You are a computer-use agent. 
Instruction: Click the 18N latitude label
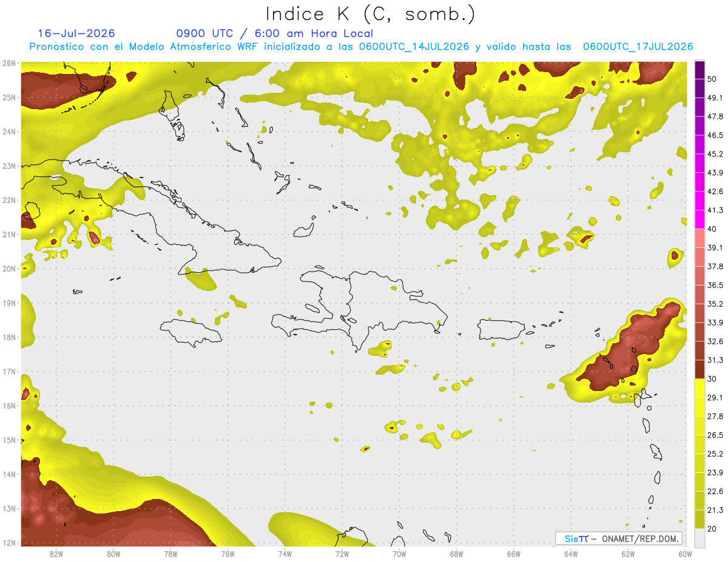[9, 337]
